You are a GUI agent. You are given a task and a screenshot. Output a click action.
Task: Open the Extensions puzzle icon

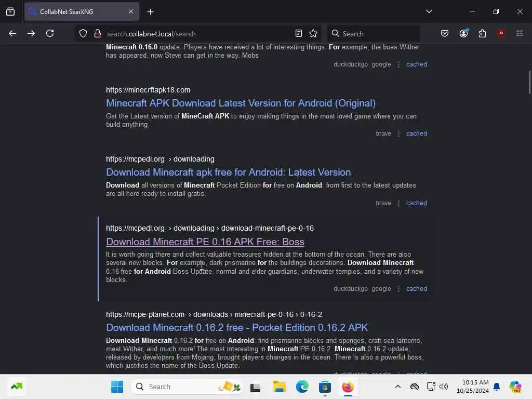(x=482, y=34)
